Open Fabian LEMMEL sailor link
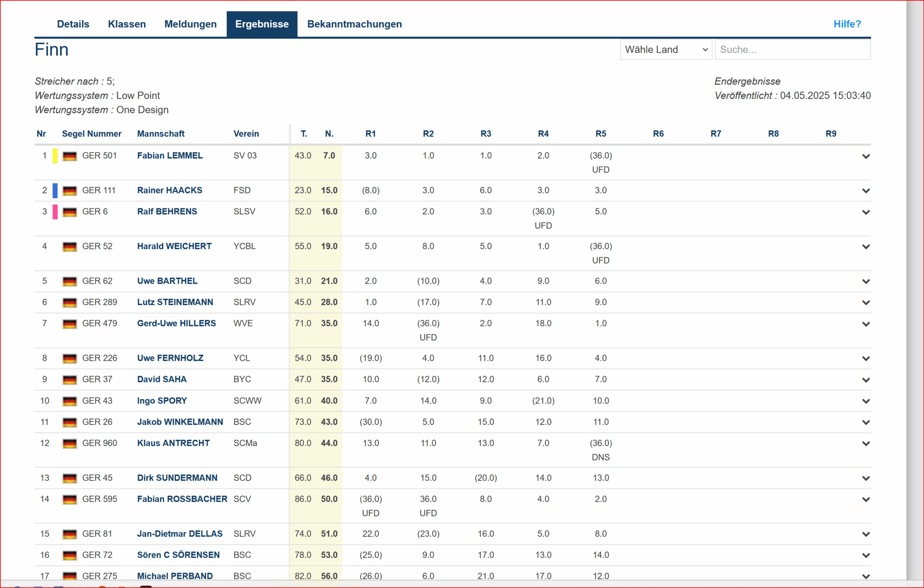Screen dimensions: 924x588 point(170,156)
